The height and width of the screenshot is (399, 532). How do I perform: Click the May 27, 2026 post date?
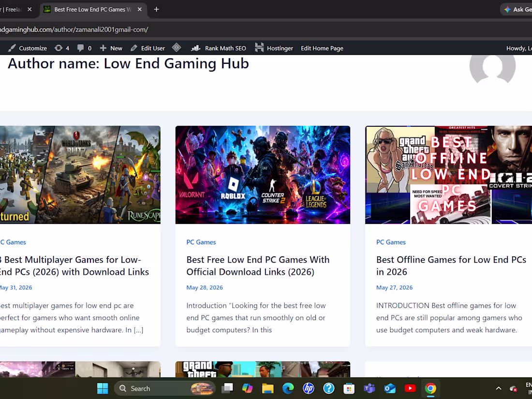[394, 287]
